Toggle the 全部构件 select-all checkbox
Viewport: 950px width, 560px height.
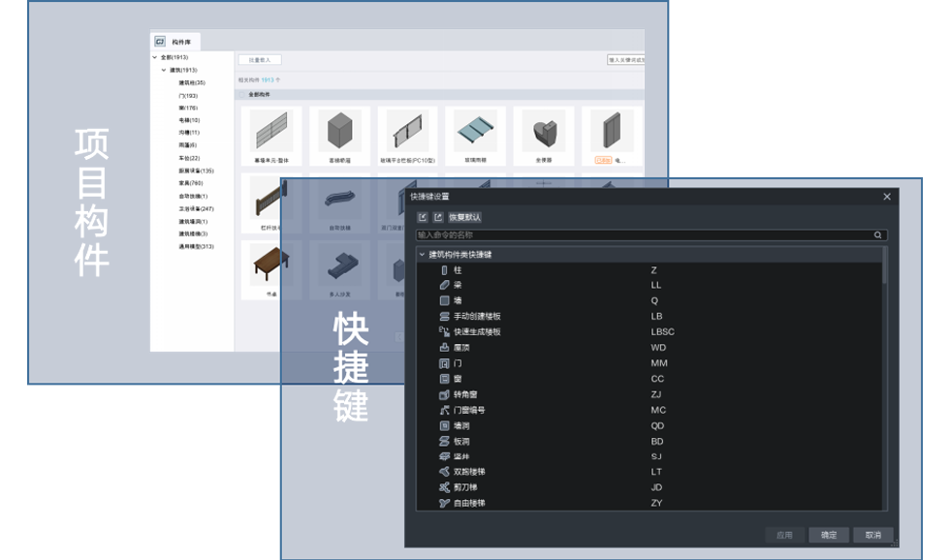242,95
